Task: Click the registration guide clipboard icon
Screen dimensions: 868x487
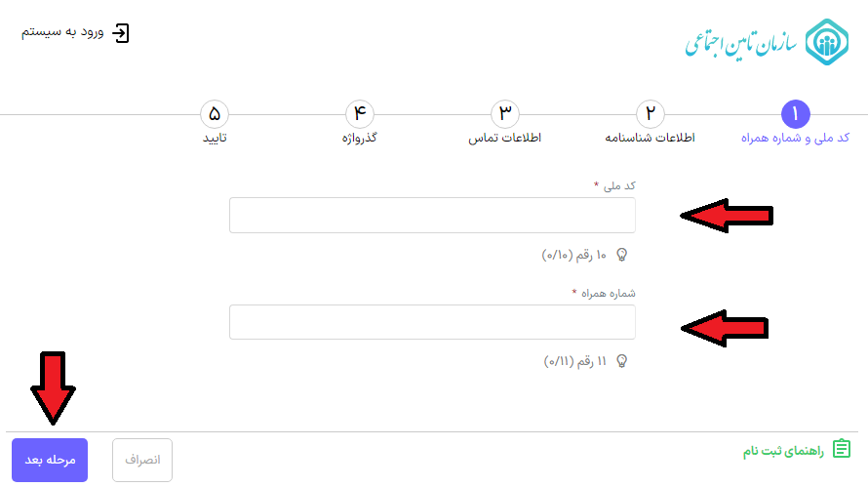Action: coord(841,450)
